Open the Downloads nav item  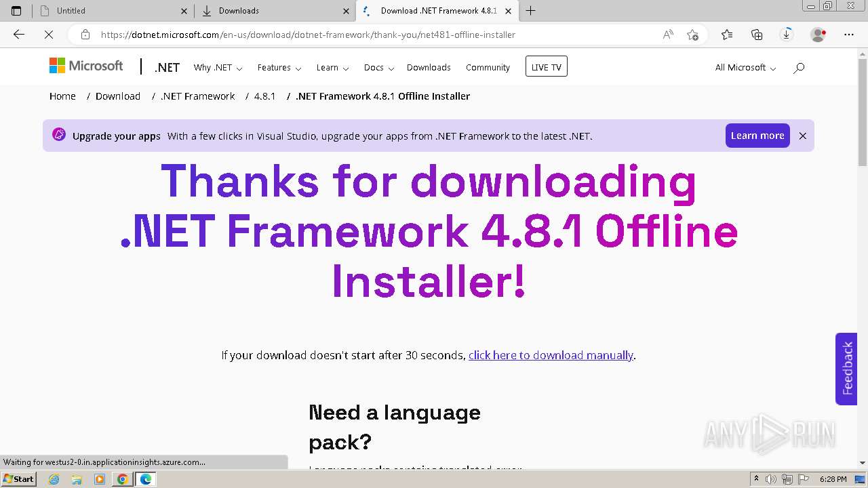click(x=429, y=68)
